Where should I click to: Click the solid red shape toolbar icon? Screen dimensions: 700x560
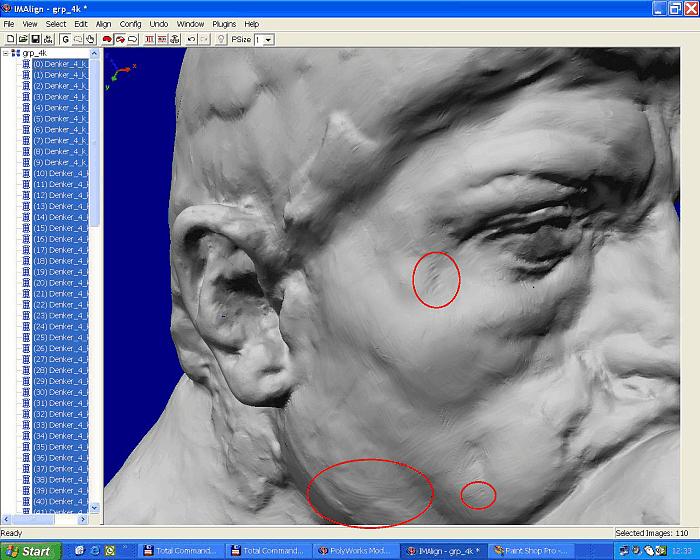pos(108,39)
